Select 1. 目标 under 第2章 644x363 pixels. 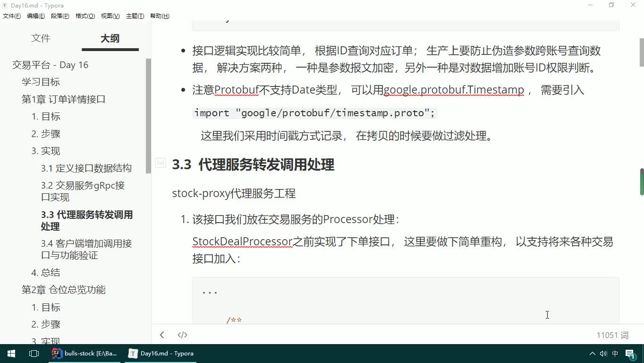click(x=46, y=307)
